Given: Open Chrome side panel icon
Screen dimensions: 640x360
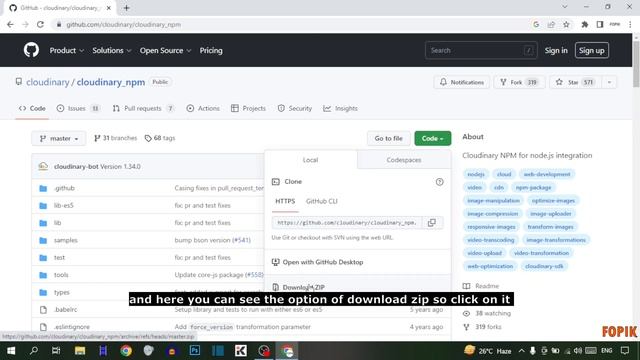Looking at the screenshot, I should coord(600,24).
